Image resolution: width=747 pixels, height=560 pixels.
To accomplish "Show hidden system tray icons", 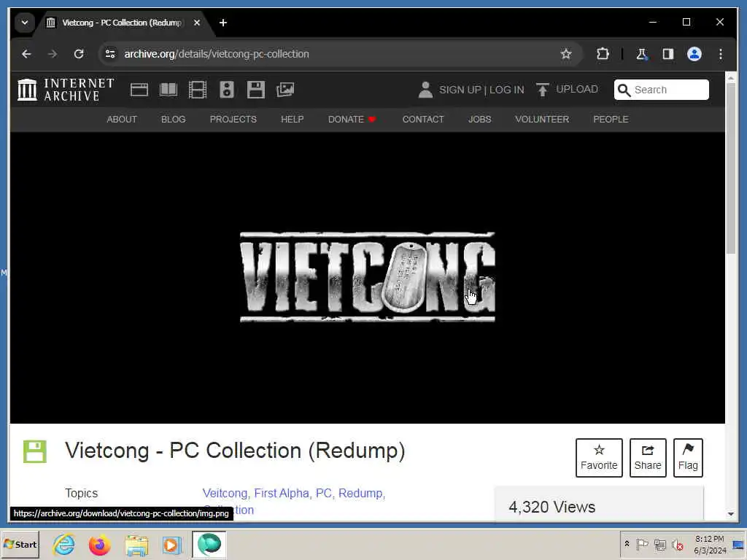I will point(627,544).
